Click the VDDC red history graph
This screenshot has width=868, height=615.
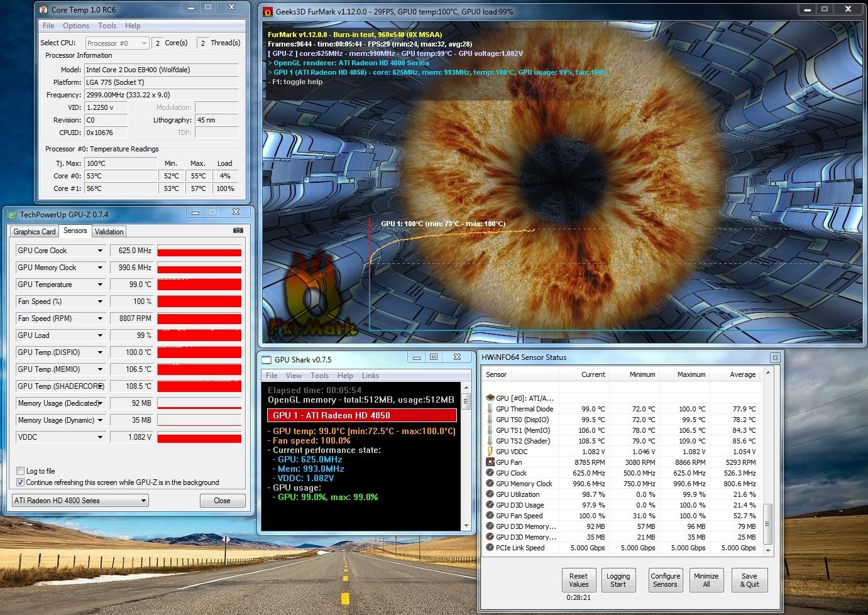pos(199,437)
